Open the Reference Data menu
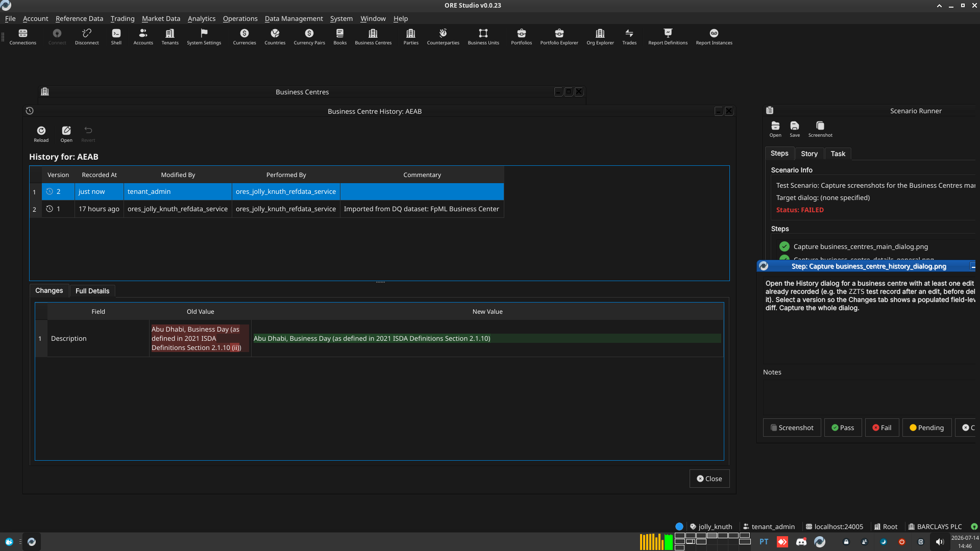The width and height of the screenshot is (980, 551). (79, 18)
